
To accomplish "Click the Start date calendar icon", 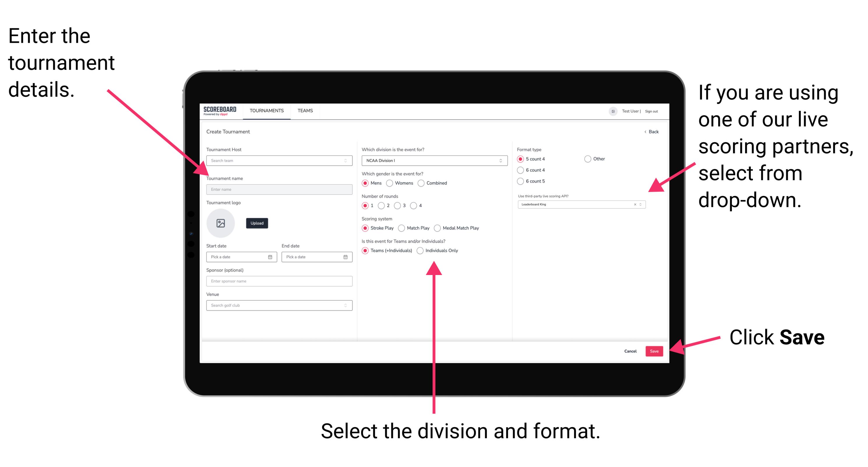I will pos(271,257).
